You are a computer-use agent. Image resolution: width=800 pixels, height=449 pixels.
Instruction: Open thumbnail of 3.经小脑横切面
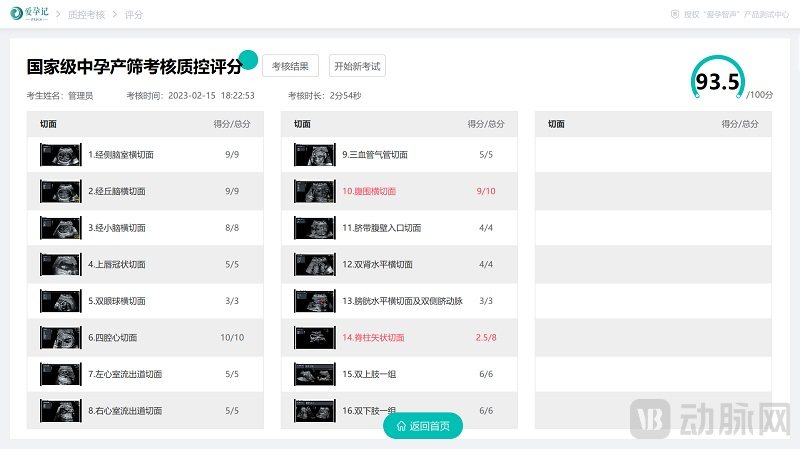[61, 228]
